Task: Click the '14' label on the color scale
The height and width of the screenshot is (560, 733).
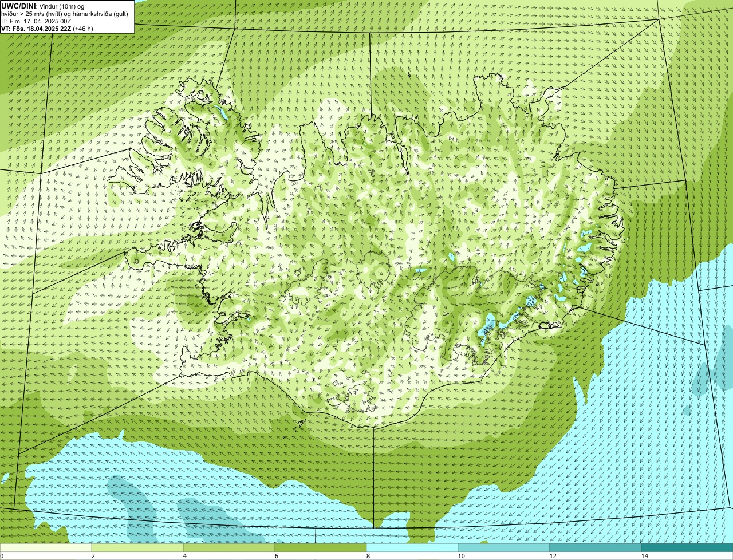Action: point(644,556)
